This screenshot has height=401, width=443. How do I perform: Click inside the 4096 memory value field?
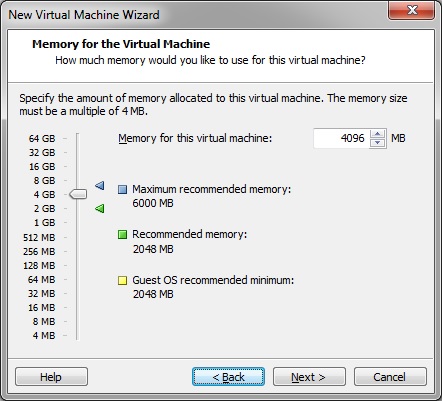tap(341, 138)
